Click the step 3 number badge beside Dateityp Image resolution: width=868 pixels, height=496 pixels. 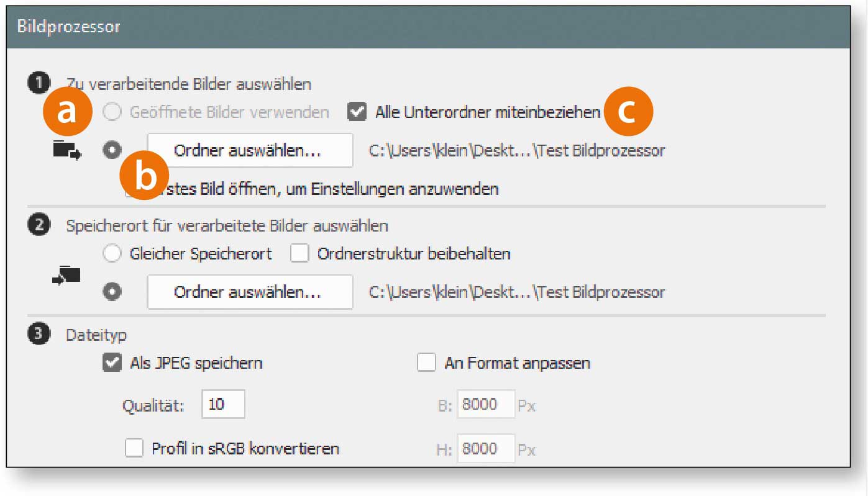[39, 335]
